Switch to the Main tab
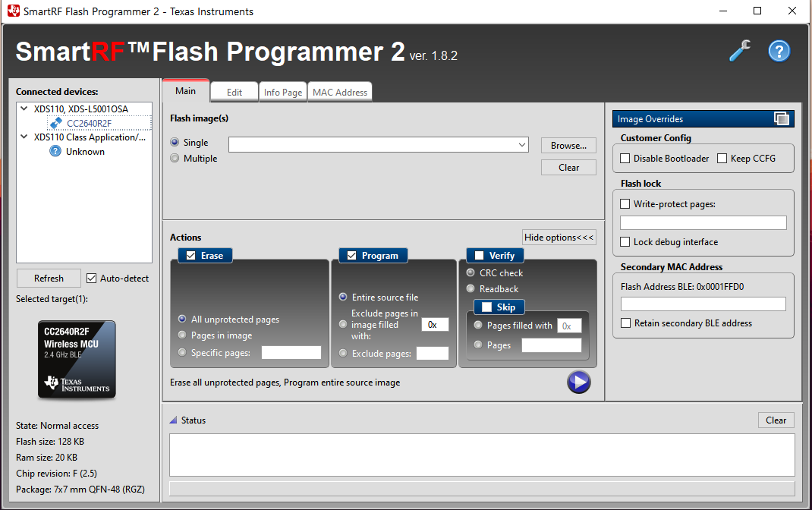 (x=185, y=90)
